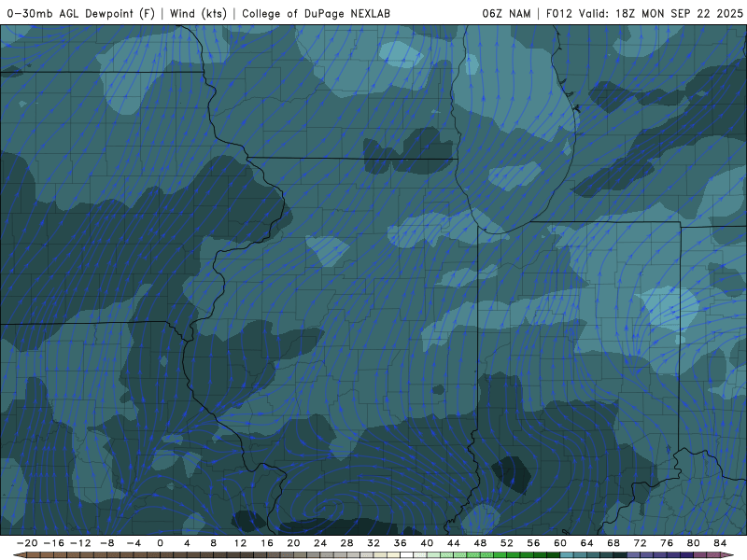Click the 76 legend scale value

667,543
